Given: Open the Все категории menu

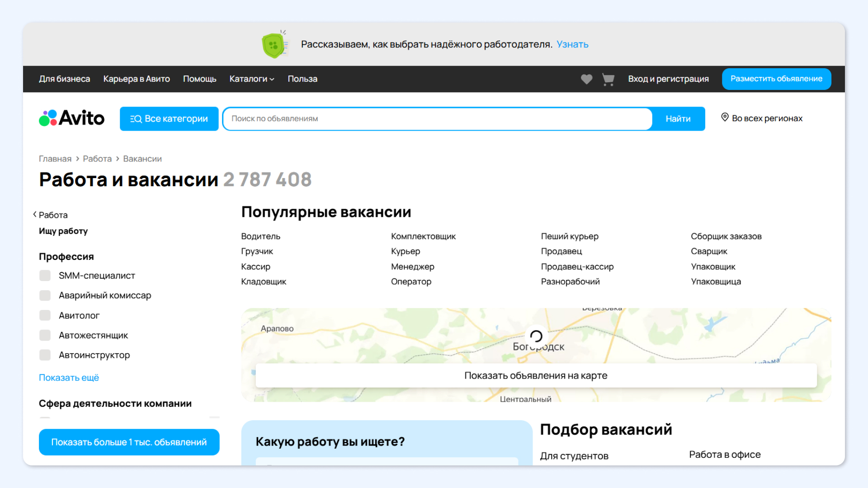Looking at the screenshot, I should [x=169, y=119].
